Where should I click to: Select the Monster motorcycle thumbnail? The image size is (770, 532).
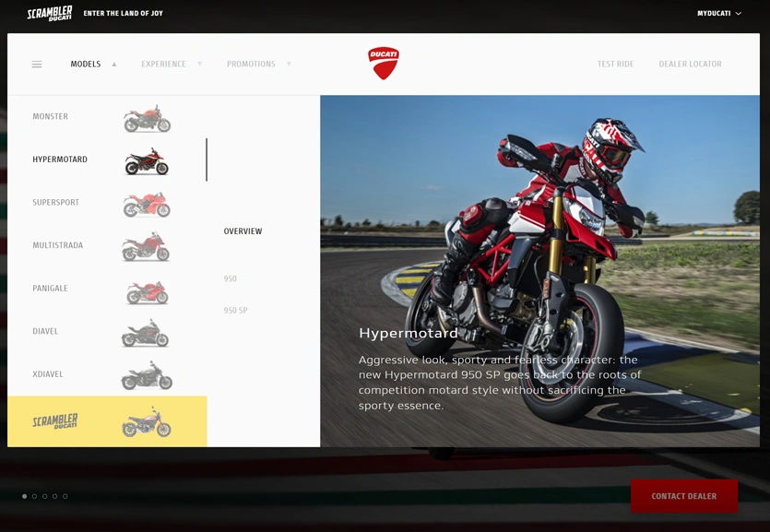tap(147, 119)
